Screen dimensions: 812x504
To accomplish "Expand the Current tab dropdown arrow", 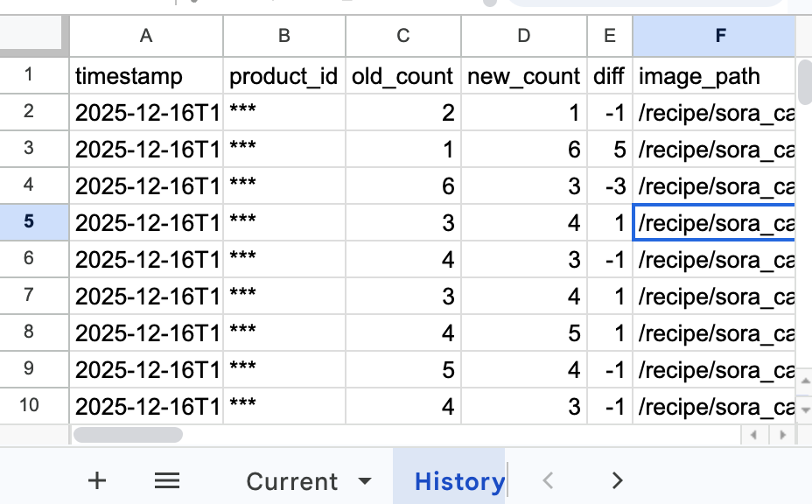I will [366, 481].
